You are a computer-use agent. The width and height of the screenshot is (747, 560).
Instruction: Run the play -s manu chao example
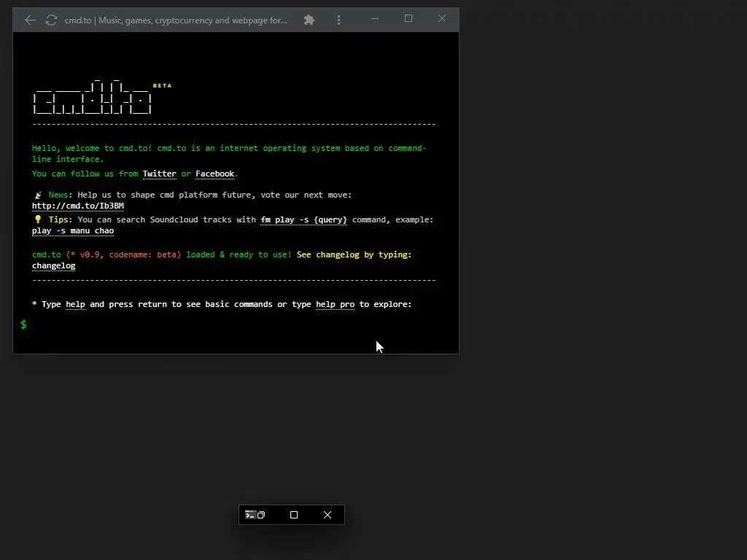[73, 230]
